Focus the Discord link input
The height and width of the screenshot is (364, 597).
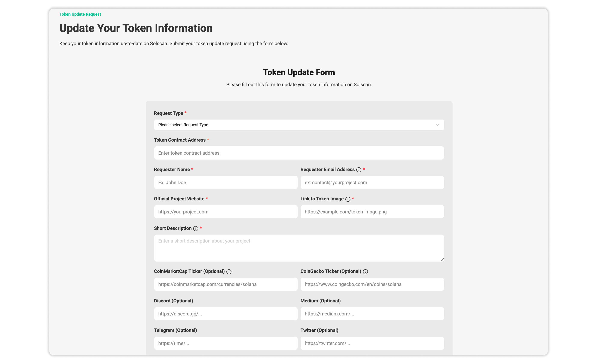225,314
